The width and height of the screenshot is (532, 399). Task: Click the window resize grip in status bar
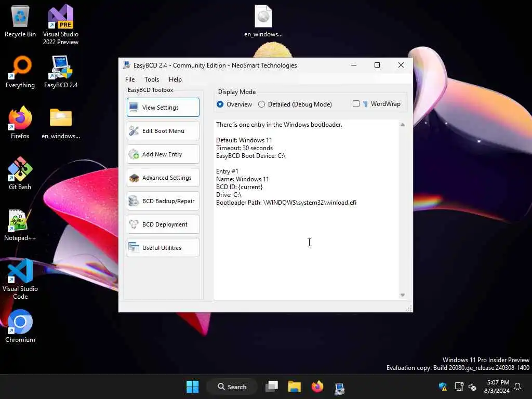pos(409,309)
